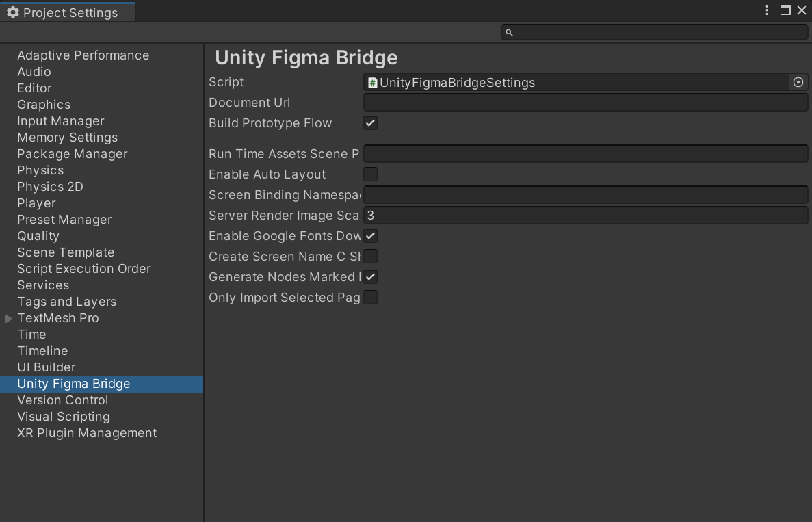Select Unity Figma Bridge in the sidebar
Viewport: 812px width, 522px height.
[x=101, y=384]
